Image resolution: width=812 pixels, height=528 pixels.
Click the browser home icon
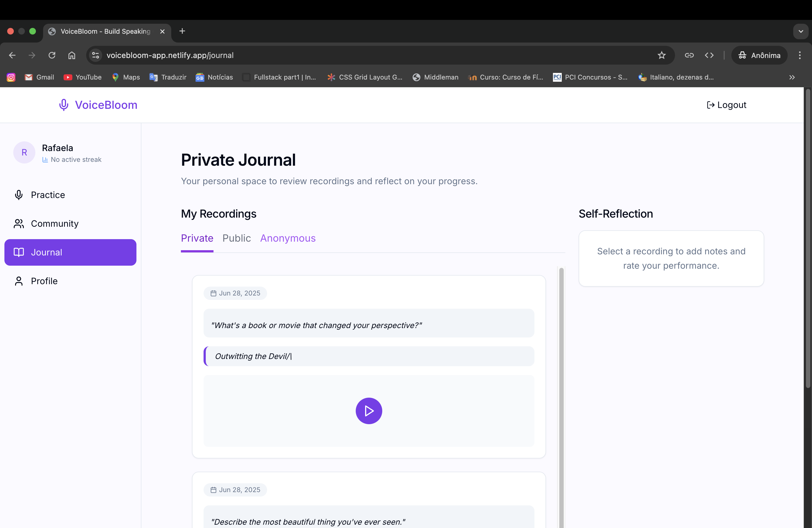(x=72, y=55)
